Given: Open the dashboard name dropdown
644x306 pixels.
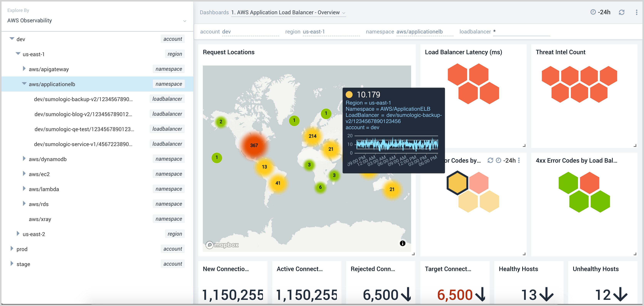Looking at the screenshot, I should (344, 13).
